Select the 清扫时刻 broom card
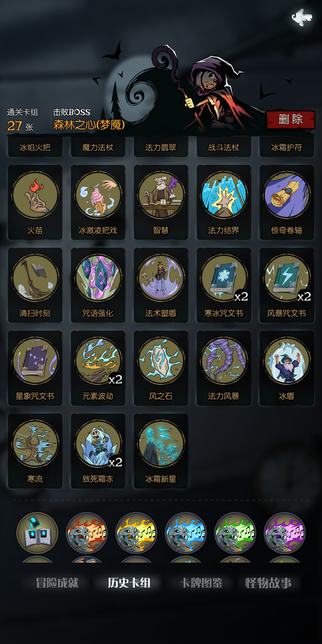This screenshot has height=644, width=322. 35,285
